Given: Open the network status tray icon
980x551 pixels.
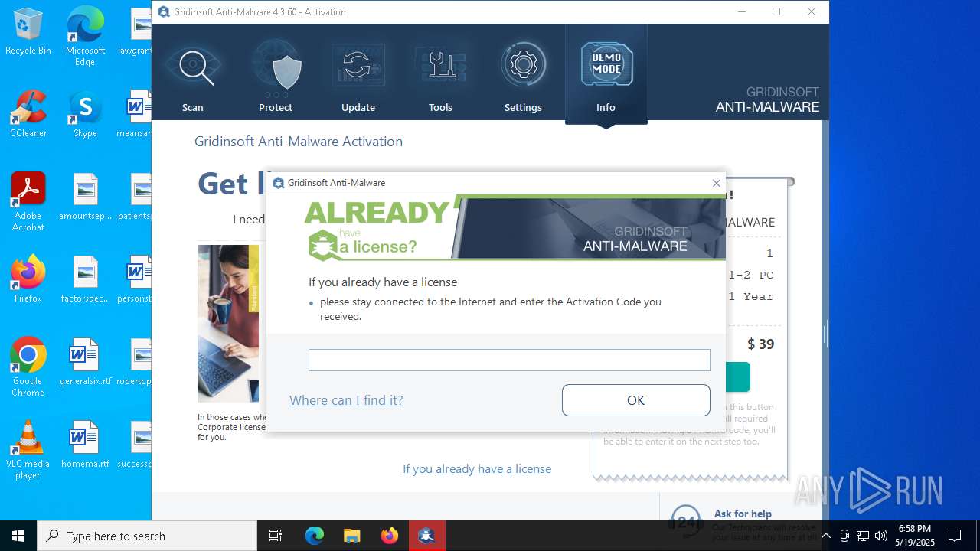Looking at the screenshot, I should [x=863, y=536].
